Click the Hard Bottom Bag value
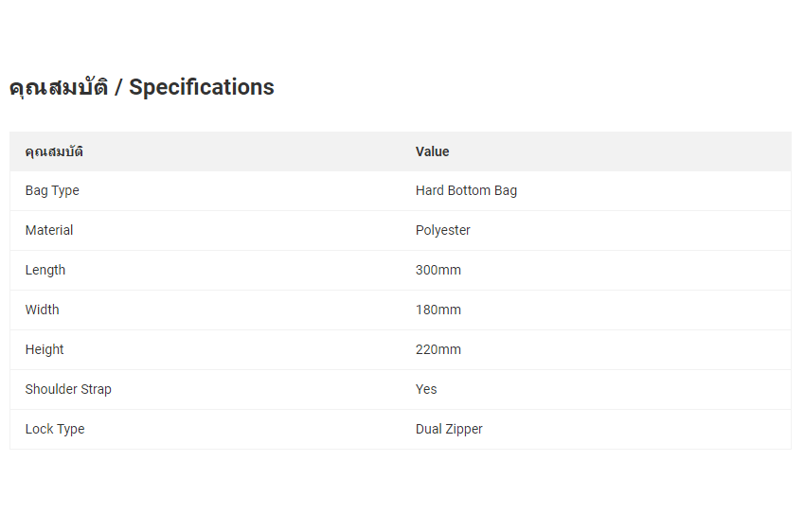 click(466, 190)
